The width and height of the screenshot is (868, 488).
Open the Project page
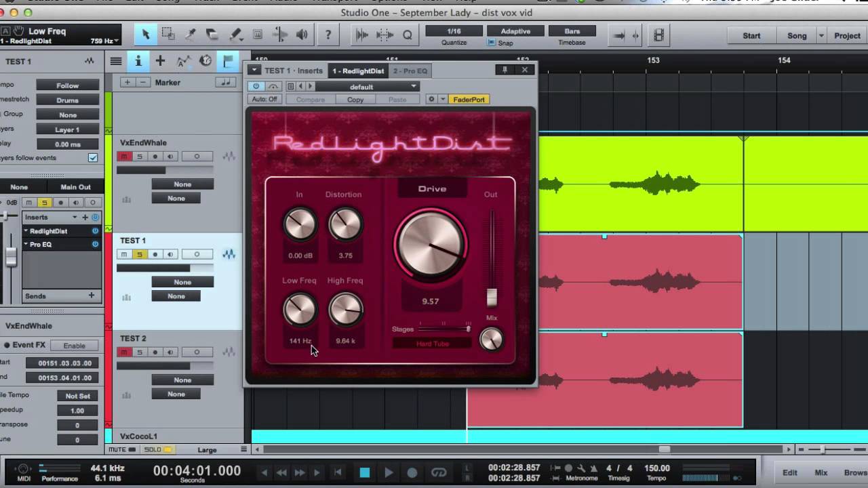[848, 36]
